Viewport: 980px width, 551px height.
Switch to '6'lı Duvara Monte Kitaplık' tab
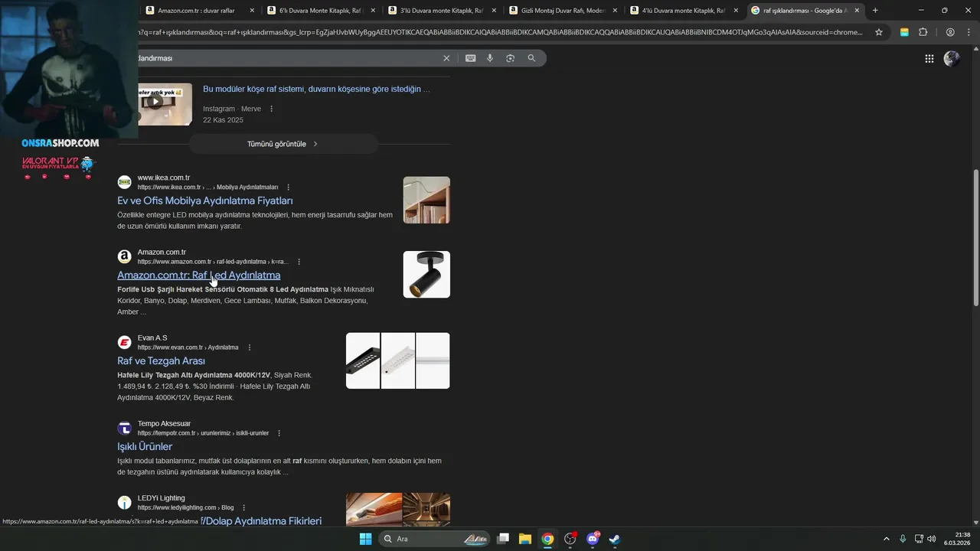320,11
